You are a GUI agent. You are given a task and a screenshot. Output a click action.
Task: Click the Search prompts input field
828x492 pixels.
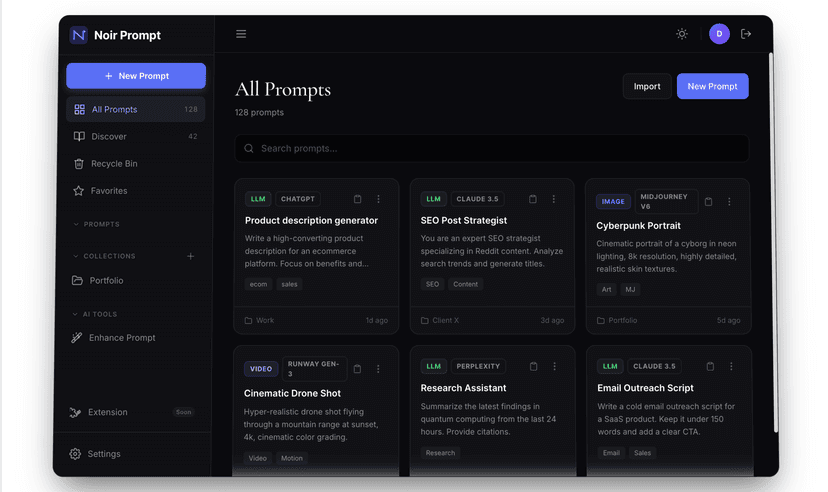pyautogui.click(x=490, y=148)
